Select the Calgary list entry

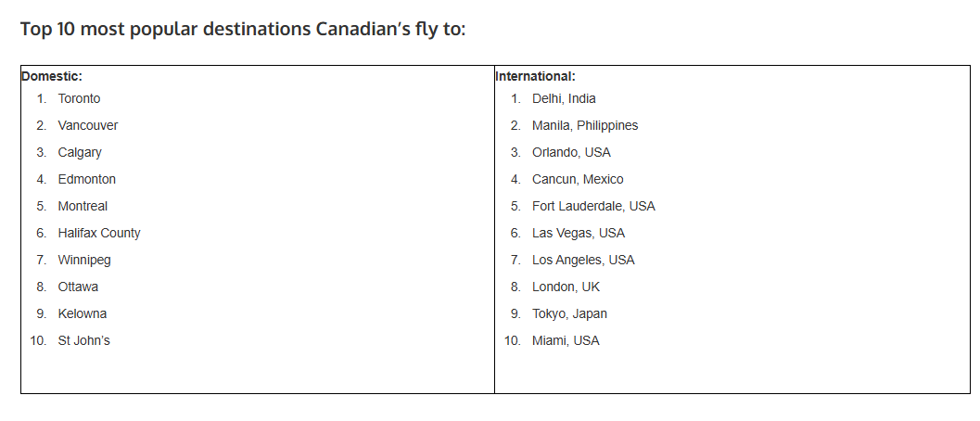[80, 152]
